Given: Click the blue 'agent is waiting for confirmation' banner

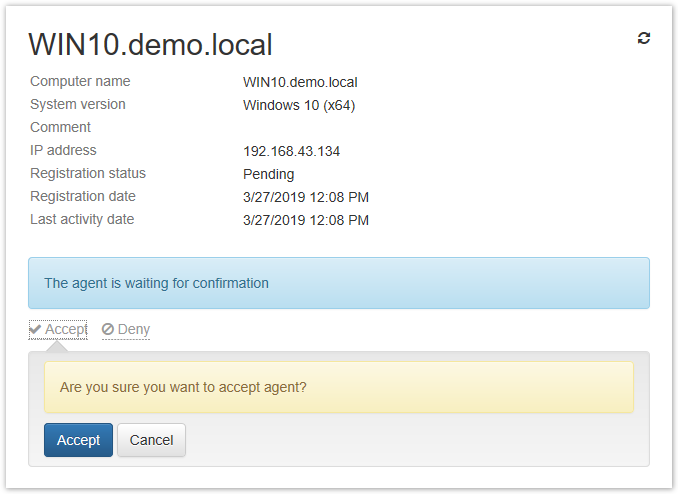Looking at the screenshot, I should [339, 283].
